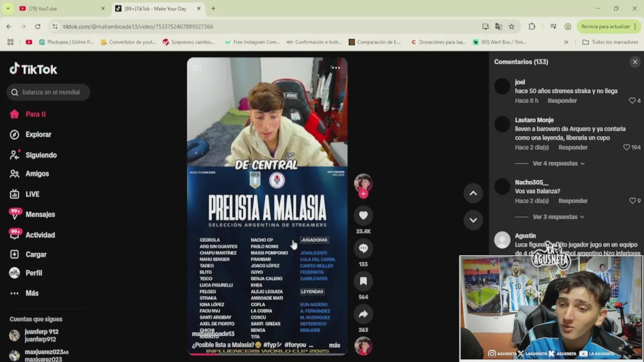
Task: Reply to joel's comment with 'Responder'
Action: (562, 101)
